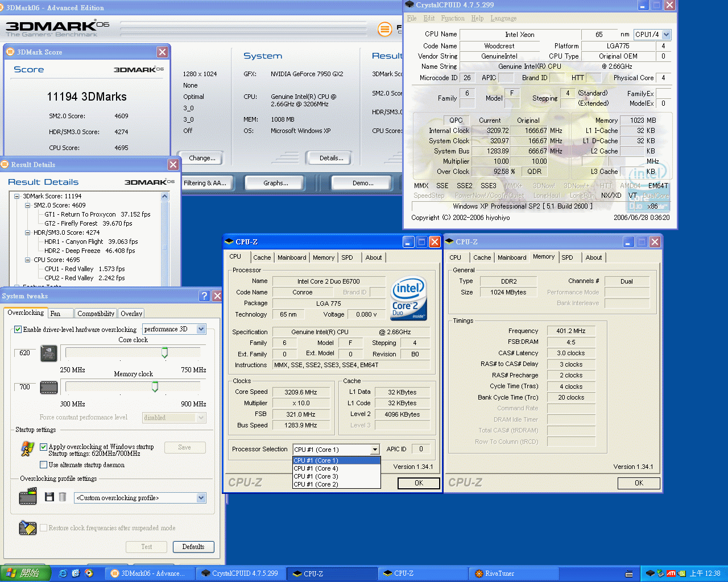Open the Overlay tab
Image resolution: width=728 pixels, height=582 pixels.
(x=131, y=313)
